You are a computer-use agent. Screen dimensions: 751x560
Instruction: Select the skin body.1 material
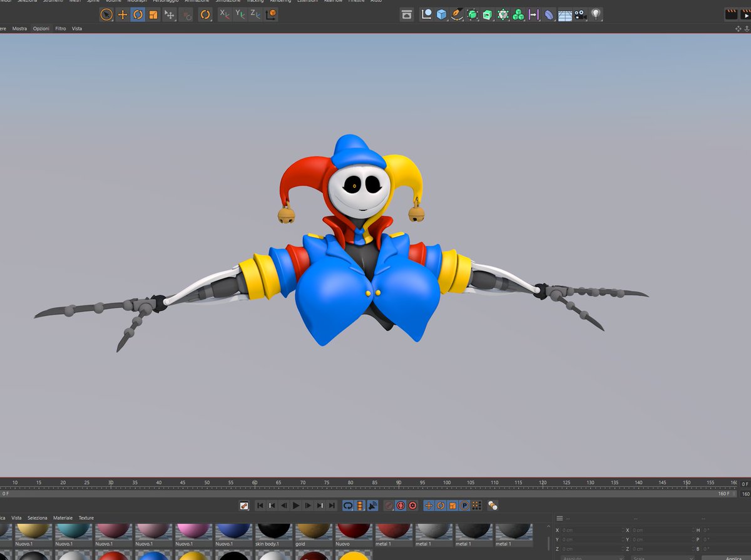click(x=273, y=536)
